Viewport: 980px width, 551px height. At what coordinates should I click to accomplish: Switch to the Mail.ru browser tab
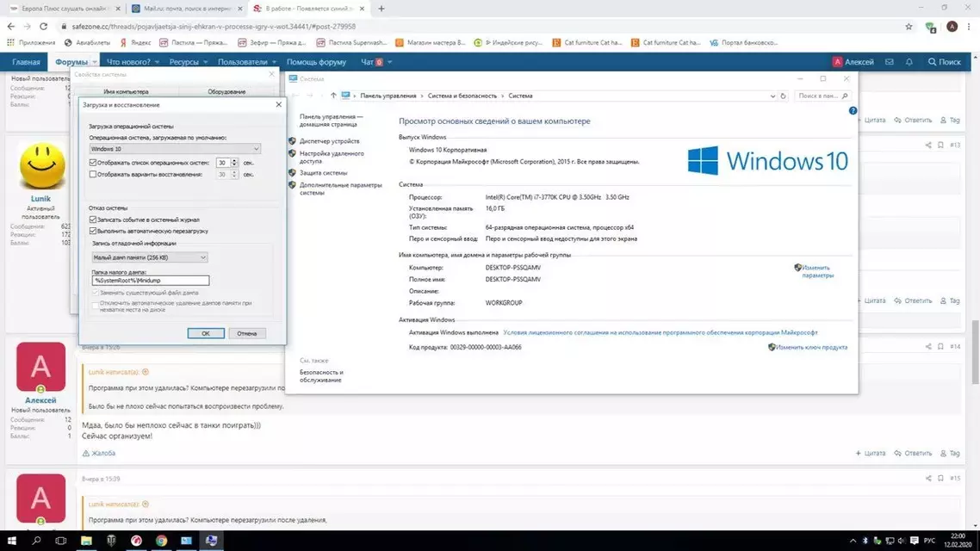188,9
